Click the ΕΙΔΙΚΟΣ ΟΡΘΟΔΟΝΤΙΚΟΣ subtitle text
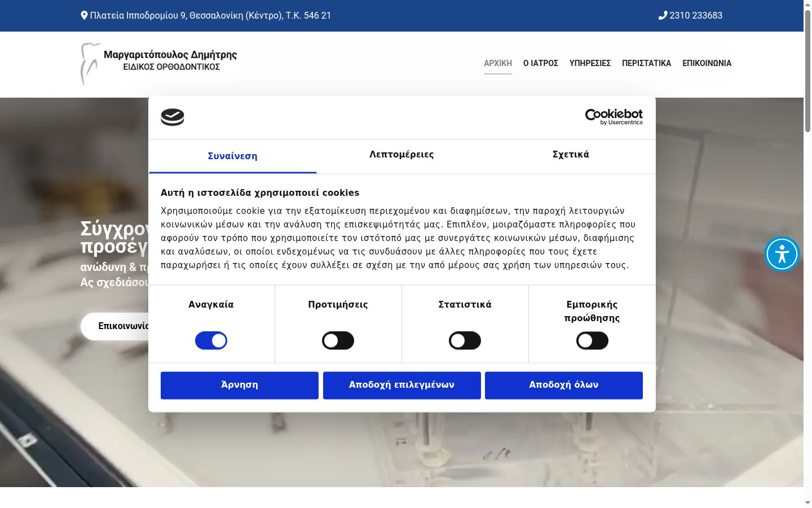This screenshot has height=508, width=812. [x=171, y=67]
